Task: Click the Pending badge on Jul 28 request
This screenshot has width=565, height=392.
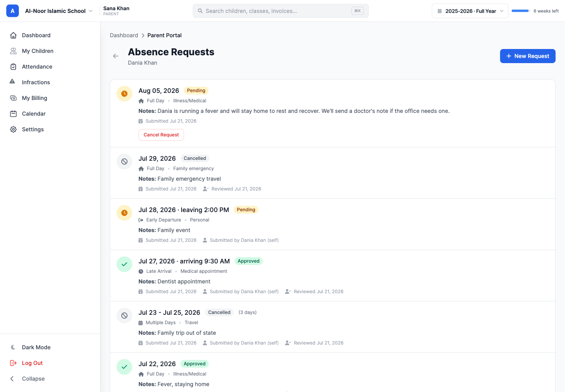Action: click(x=246, y=210)
